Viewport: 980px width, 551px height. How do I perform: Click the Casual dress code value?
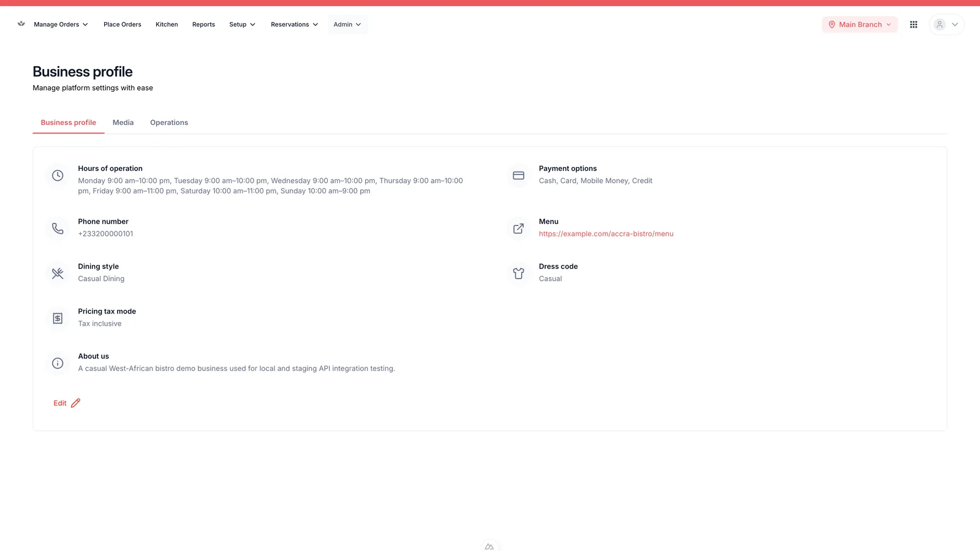(551, 279)
